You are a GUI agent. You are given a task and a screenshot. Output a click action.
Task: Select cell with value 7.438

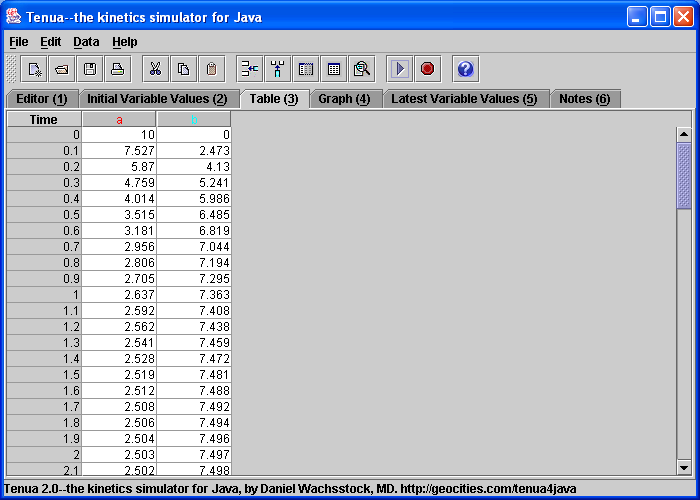[x=194, y=327]
